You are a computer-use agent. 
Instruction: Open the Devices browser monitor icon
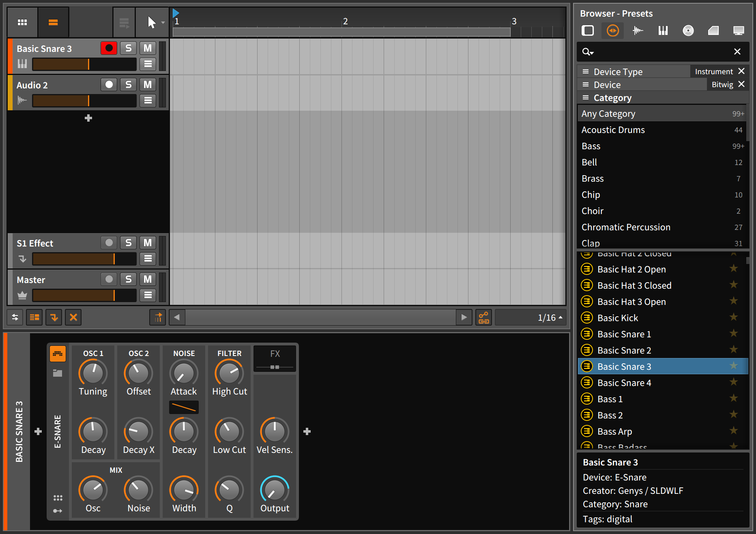click(x=739, y=30)
